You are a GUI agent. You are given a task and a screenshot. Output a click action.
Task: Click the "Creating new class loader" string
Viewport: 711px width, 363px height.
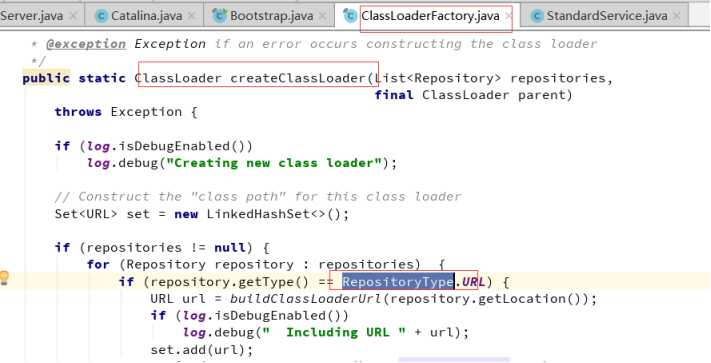point(275,163)
